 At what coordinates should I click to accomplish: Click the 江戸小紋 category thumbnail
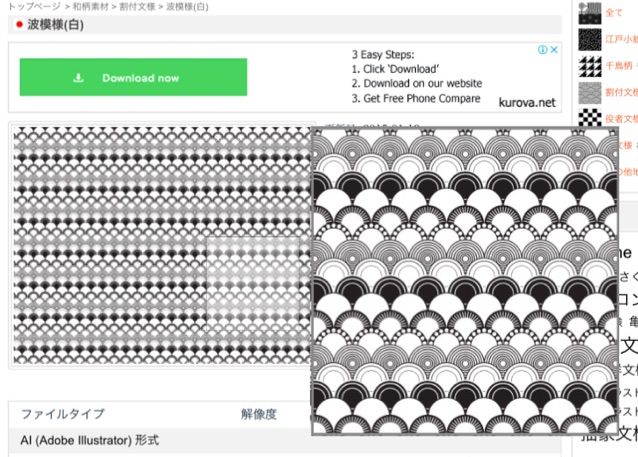click(590, 39)
